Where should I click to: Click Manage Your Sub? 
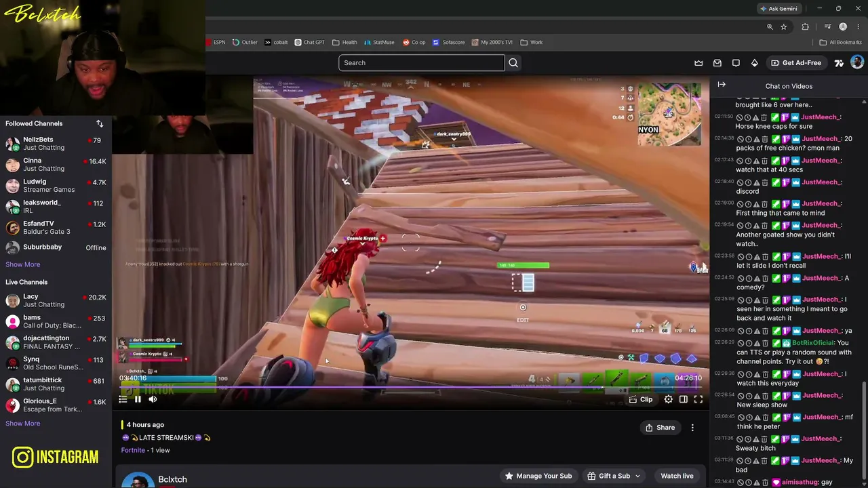pyautogui.click(x=538, y=476)
